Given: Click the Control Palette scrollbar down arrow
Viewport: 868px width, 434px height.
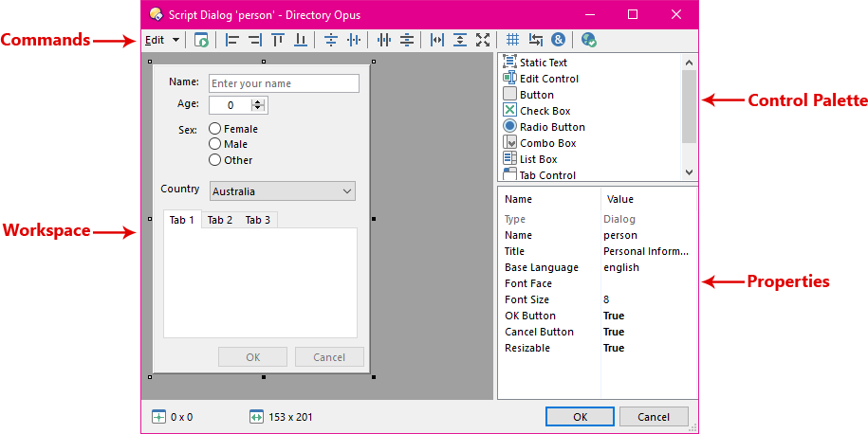Looking at the screenshot, I should pyautogui.click(x=690, y=172).
